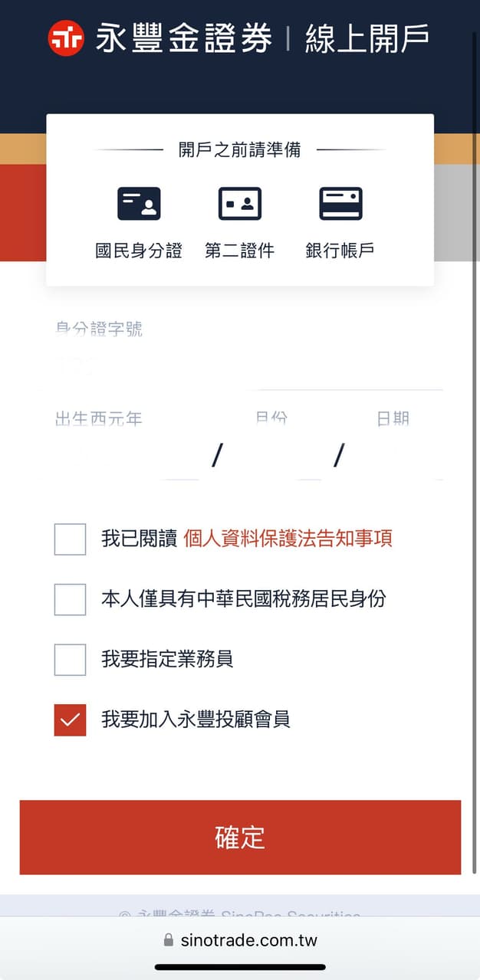Click the 身分證字號 ID number field

click(x=230, y=360)
